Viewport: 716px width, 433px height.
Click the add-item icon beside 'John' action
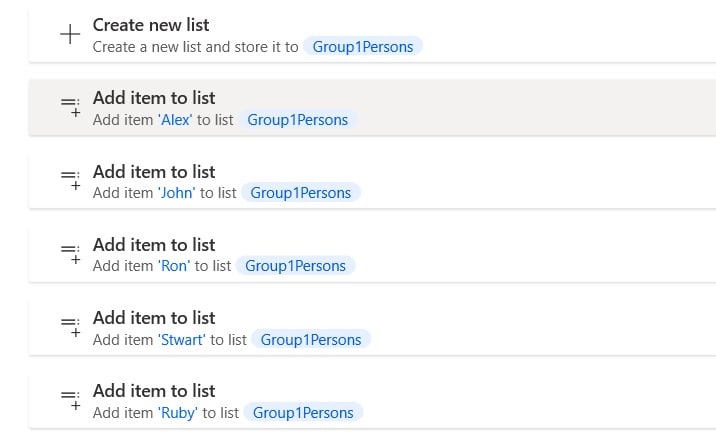(71, 180)
